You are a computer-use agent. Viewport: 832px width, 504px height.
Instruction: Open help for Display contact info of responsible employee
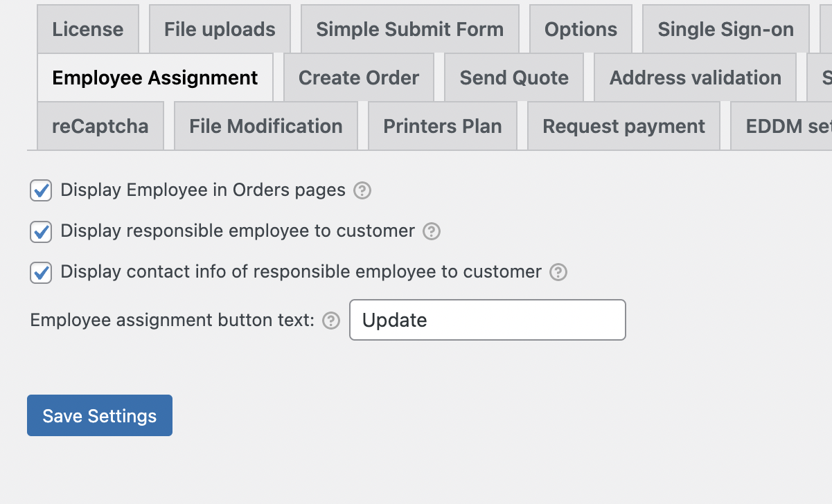coord(558,272)
